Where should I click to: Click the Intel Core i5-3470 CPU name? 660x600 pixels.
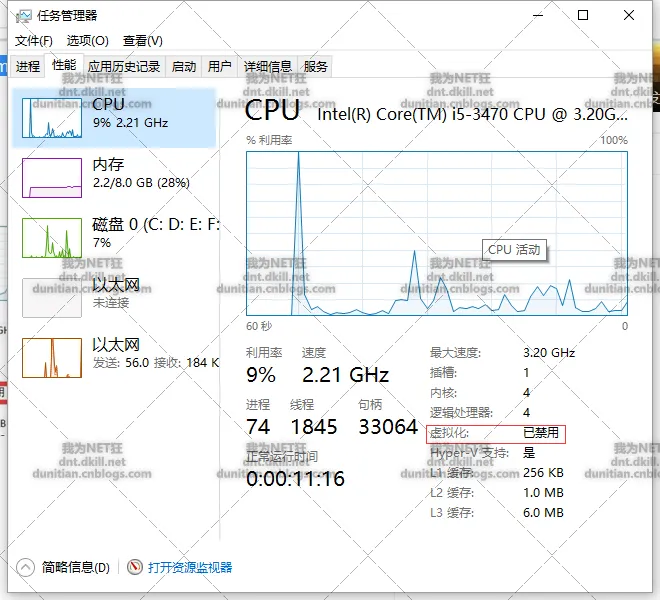tap(472, 114)
